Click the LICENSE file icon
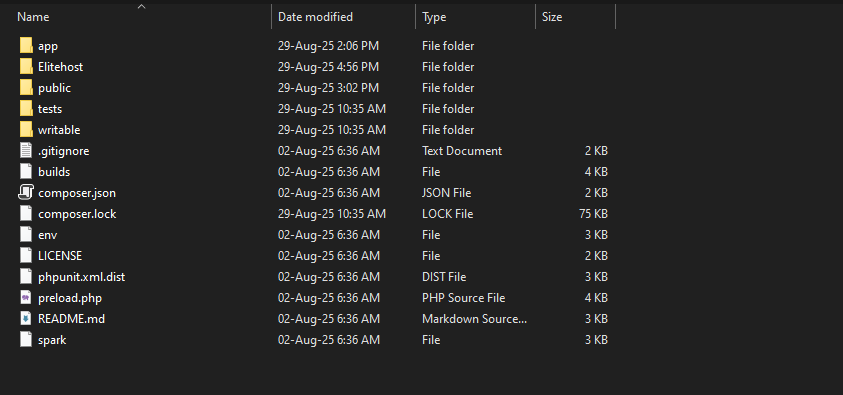This screenshot has height=395, width=843. pos(26,256)
